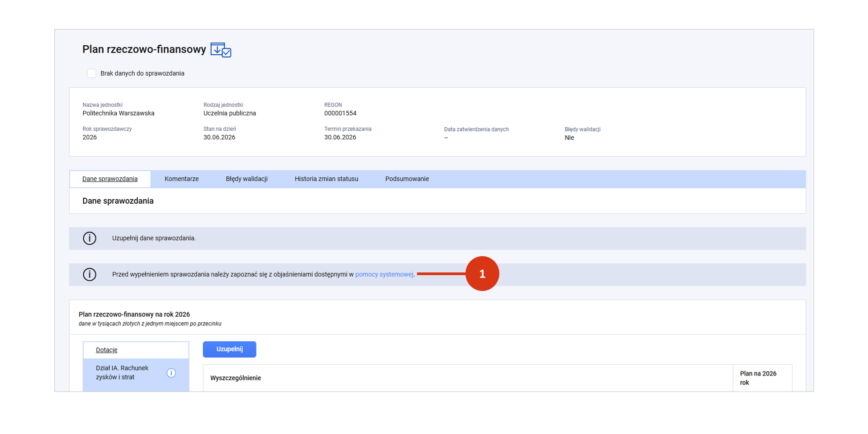
Task: Open the Komentarze tab
Action: click(x=181, y=179)
